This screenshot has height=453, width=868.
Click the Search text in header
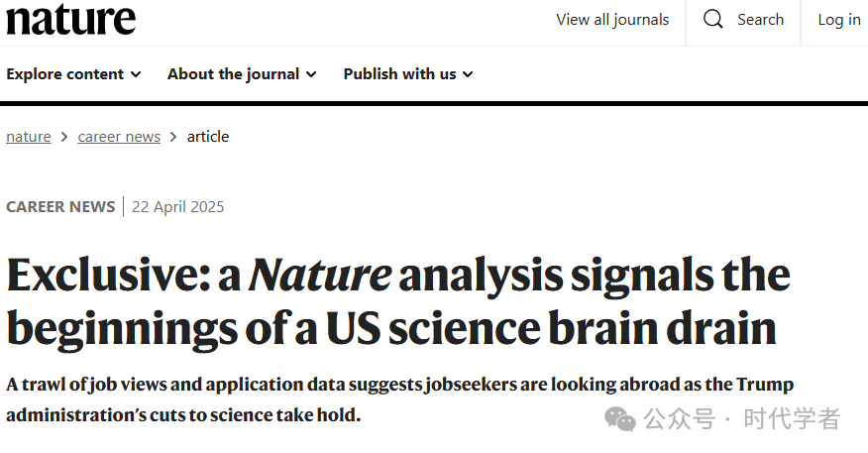pyautogui.click(x=760, y=20)
